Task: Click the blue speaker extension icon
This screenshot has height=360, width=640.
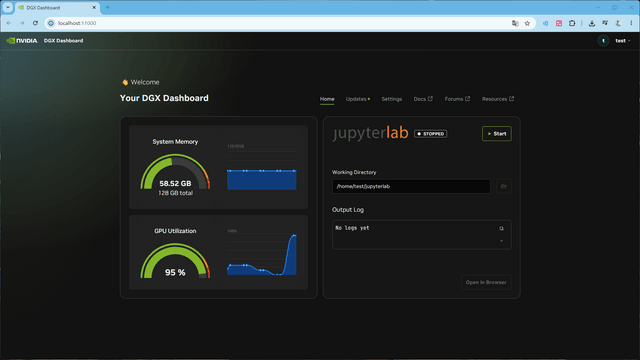Action: pos(546,23)
